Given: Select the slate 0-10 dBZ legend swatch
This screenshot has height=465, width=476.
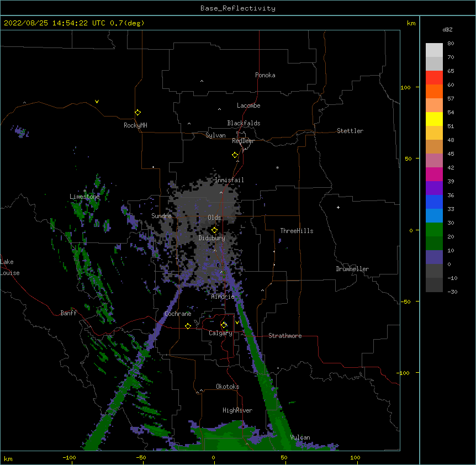Looking at the screenshot, I should click(x=434, y=257).
